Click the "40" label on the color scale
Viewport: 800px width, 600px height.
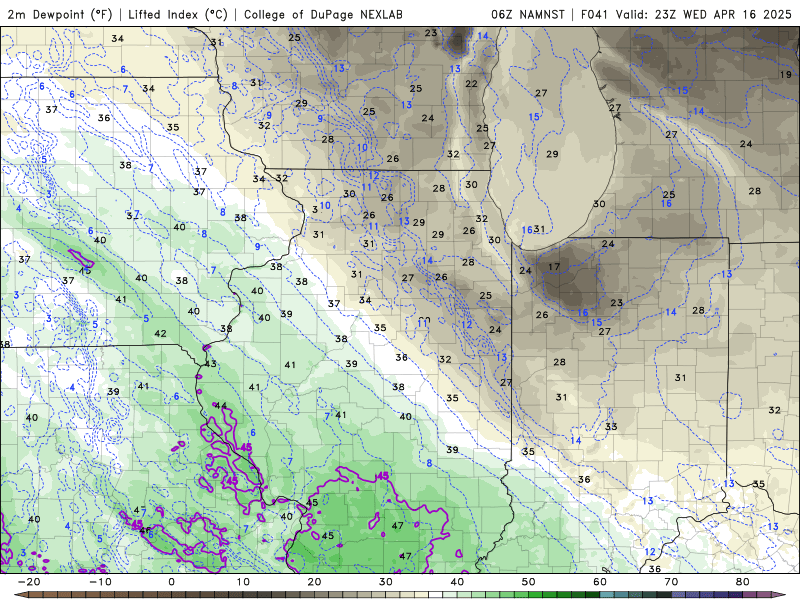457,582
